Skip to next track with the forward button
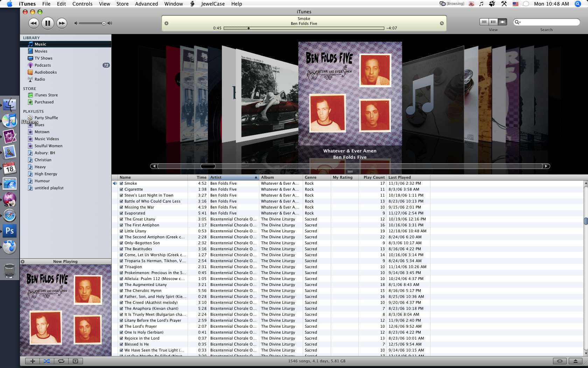The image size is (588, 368). coord(62,23)
